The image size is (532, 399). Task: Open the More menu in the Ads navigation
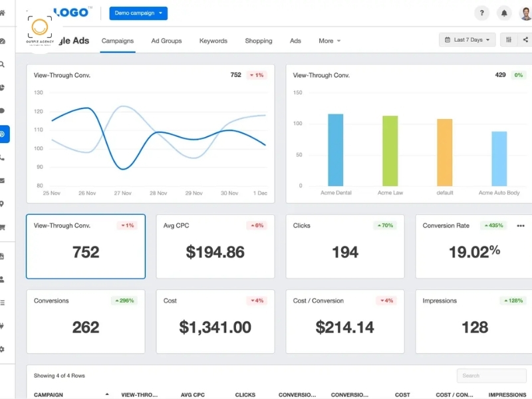coord(329,41)
